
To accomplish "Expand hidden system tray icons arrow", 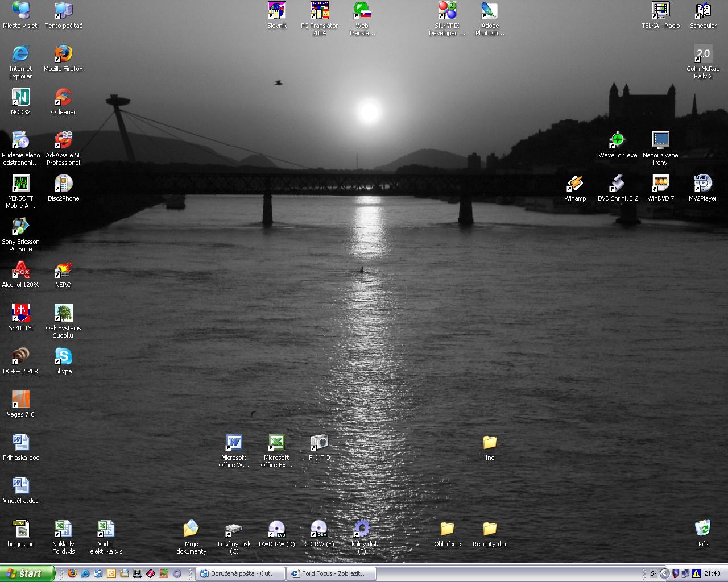I will (664, 573).
